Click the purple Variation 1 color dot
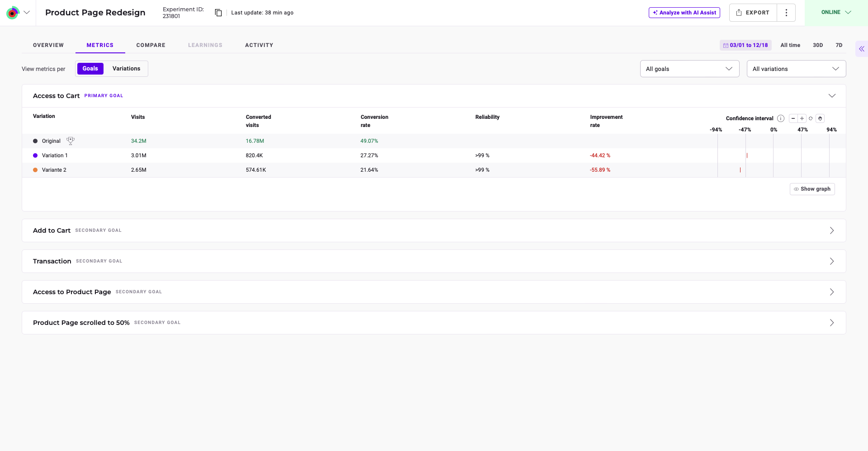Viewport: 868px width, 451px height. (x=35, y=155)
